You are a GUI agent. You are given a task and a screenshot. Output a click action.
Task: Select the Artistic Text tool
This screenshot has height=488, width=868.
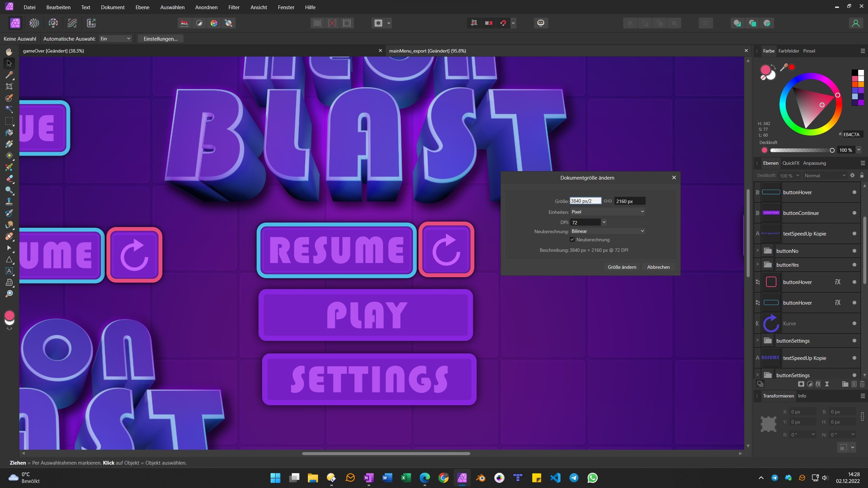[9, 271]
